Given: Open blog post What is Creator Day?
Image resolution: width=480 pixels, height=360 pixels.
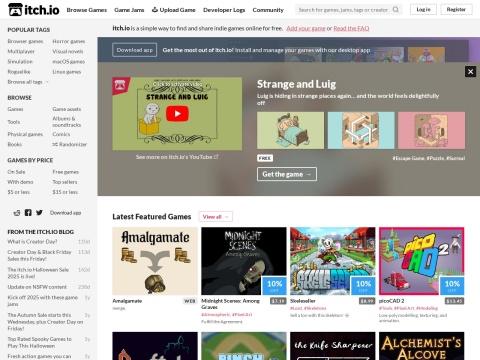Looking at the screenshot, I should [x=32, y=241].
